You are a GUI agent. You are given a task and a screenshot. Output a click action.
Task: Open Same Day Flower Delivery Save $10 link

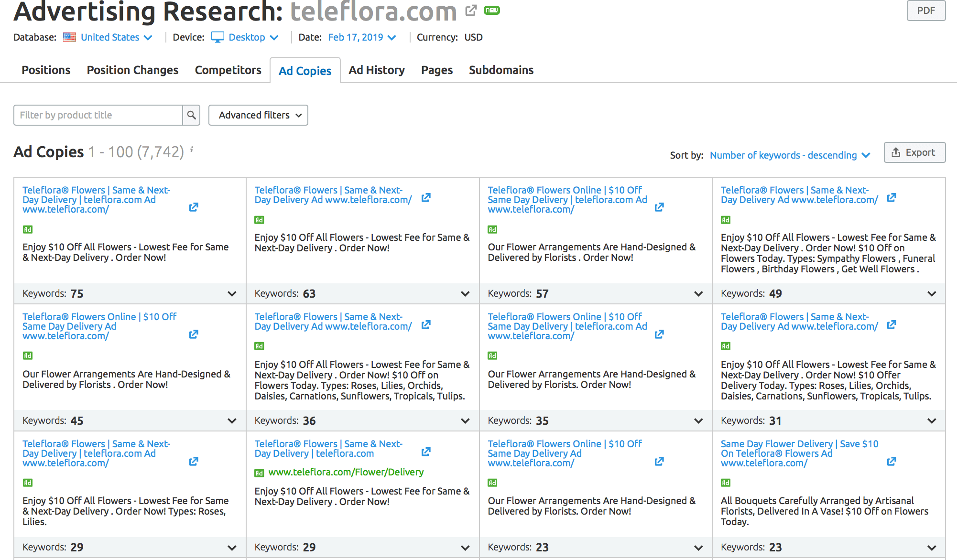(x=799, y=453)
